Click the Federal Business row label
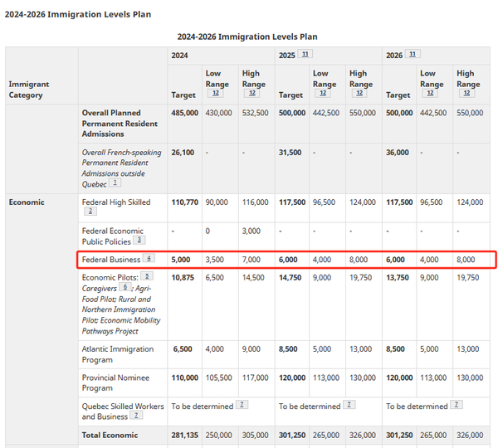This screenshot has height=448, width=498. [111, 260]
